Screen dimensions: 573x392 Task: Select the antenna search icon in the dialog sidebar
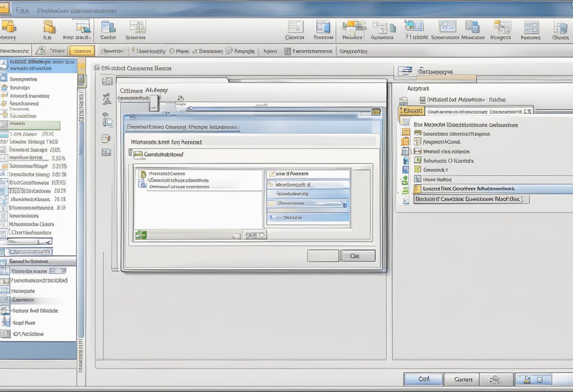107,98
